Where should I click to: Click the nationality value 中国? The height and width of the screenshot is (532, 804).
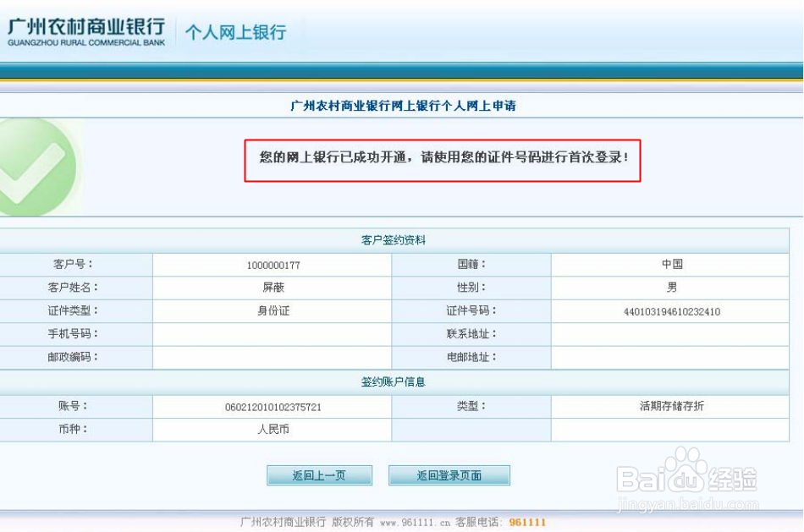672,264
